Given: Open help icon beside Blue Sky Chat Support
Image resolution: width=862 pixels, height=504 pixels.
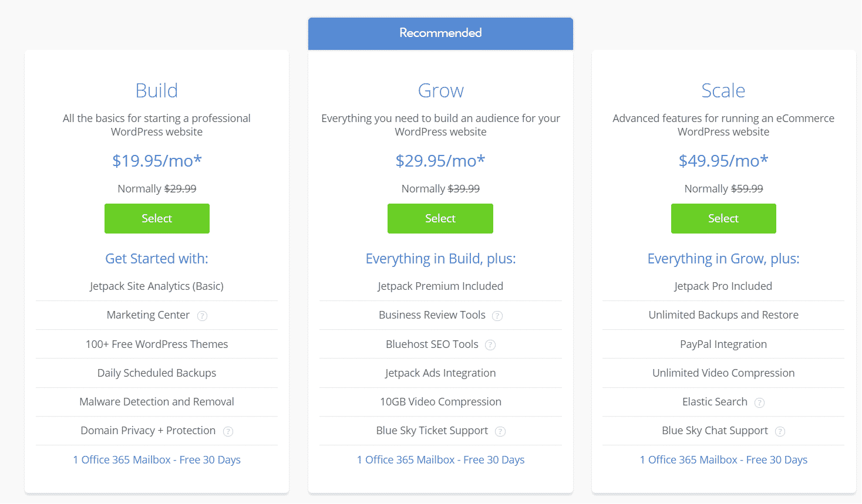Looking at the screenshot, I should click(x=780, y=431).
